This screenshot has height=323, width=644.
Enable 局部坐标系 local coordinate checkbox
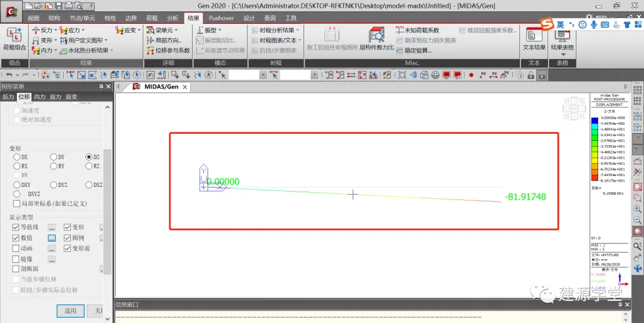[x=17, y=204]
